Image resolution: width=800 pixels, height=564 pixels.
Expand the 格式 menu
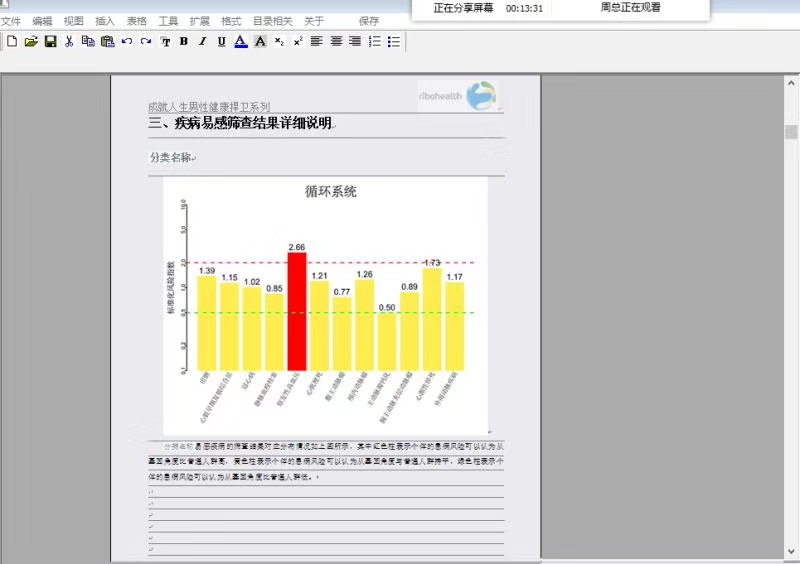pos(231,21)
